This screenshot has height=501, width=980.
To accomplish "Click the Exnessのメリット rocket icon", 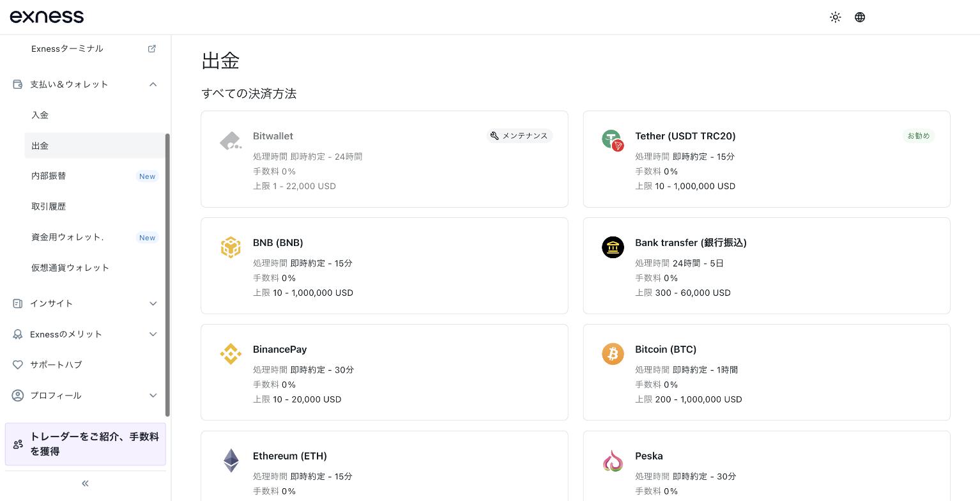I will (x=18, y=334).
